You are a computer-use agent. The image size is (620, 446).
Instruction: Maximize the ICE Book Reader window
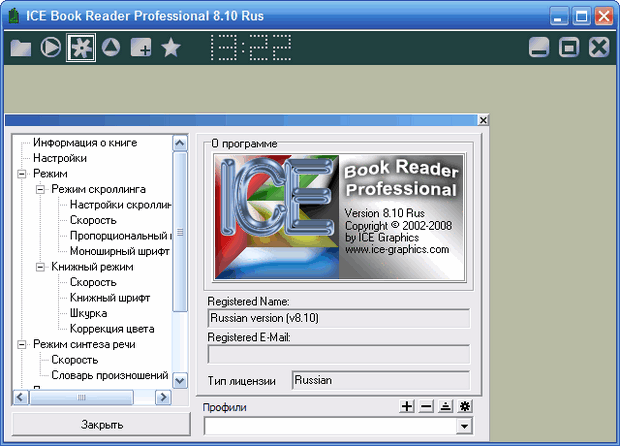pos(581,16)
